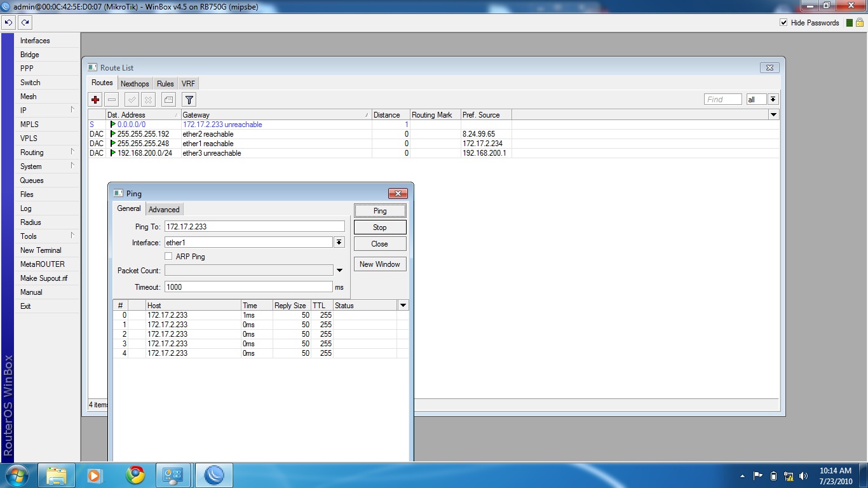Switch to the VRF tab

(188, 84)
